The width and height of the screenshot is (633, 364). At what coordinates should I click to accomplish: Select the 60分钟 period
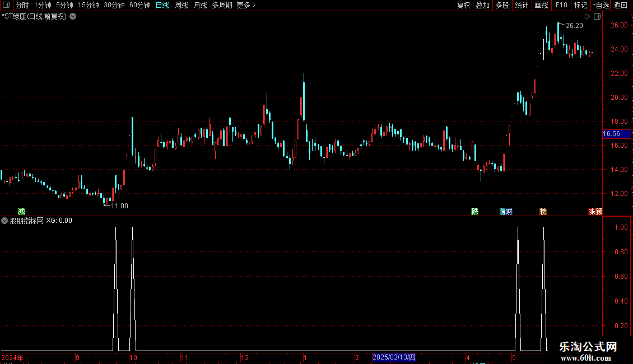tap(139, 5)
